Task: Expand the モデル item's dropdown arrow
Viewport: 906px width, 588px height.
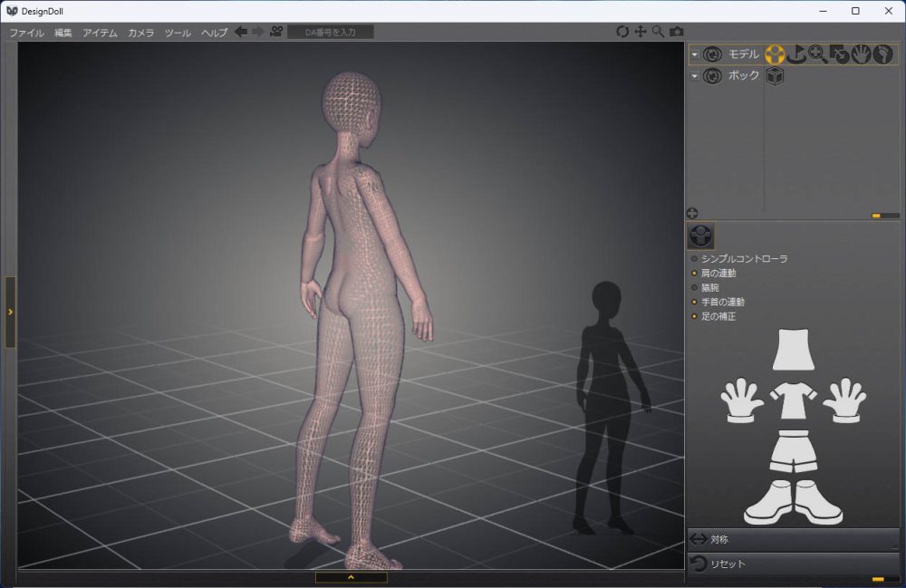Action: 693,54
